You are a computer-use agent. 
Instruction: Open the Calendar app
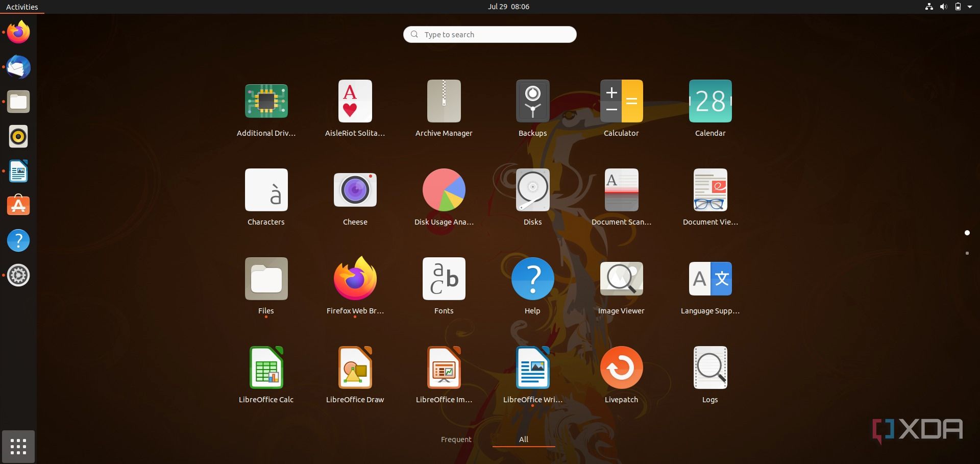point(710,101)
